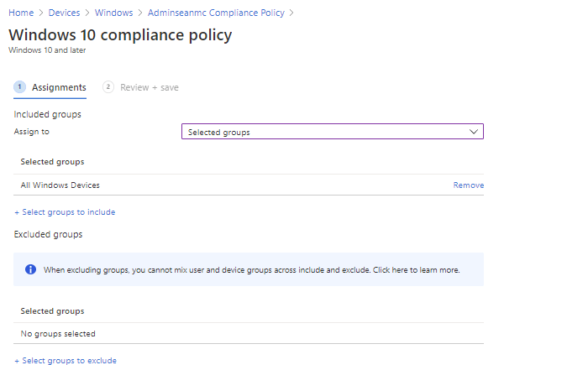The image size is (588, 365).
Task: Click the step 1 circle icon
Action: pos(20,87)
